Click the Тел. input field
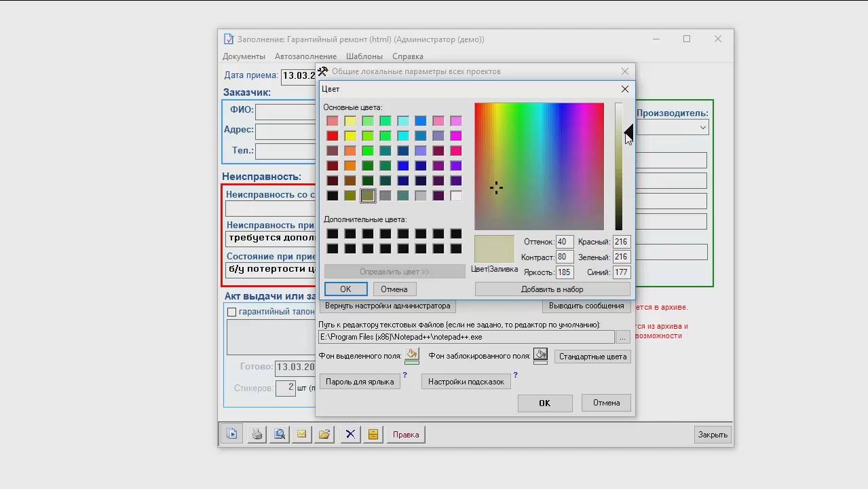Image resolution: width=868 pixels, height=489 pixels. [x=285, y=151]
